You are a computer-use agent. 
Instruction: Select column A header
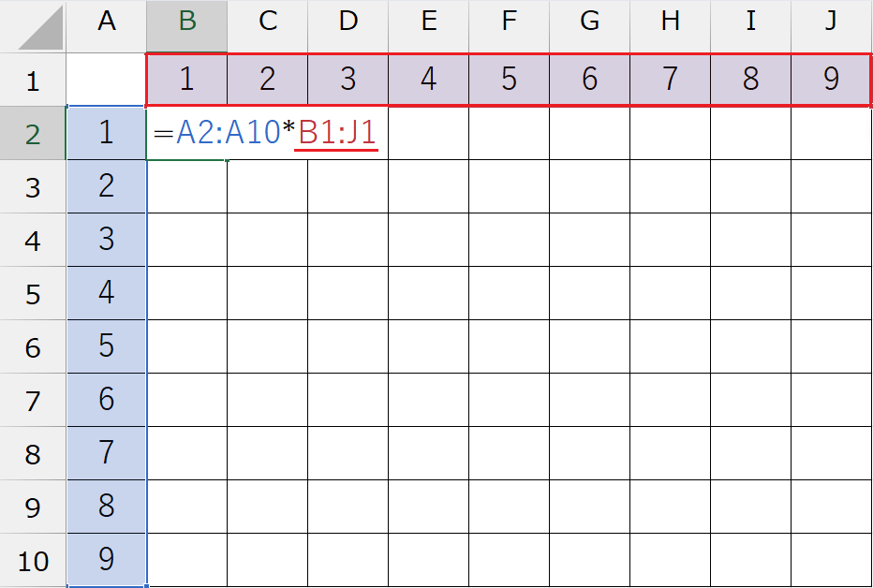[x=107, y=26]
